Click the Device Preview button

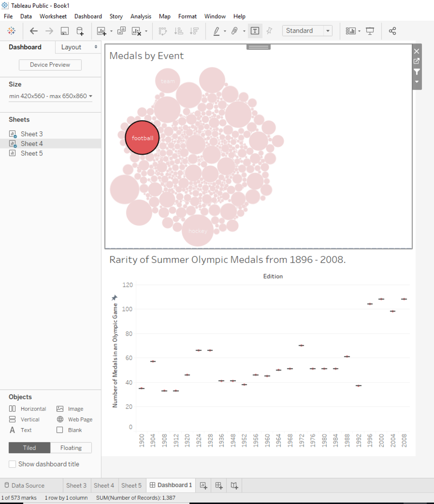[x=50, y=65]
